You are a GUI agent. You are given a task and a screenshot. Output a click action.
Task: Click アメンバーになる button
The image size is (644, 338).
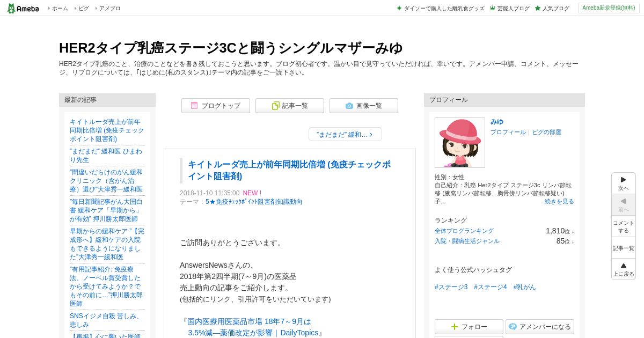[x=540, y=327]
